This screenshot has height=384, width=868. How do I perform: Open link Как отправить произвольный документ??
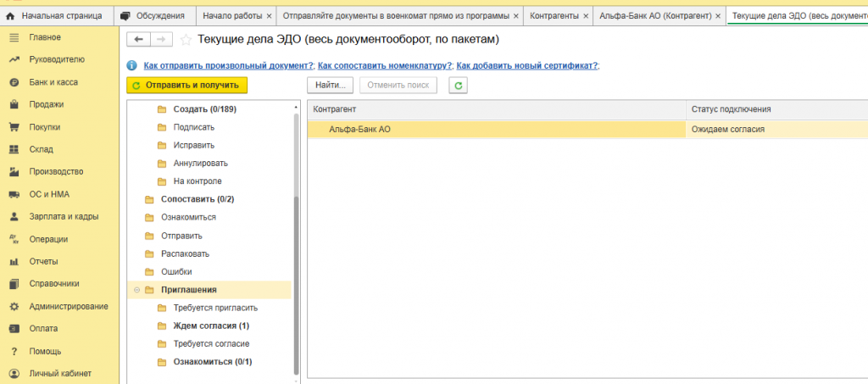pyautogui.click(x=229, y=65)
